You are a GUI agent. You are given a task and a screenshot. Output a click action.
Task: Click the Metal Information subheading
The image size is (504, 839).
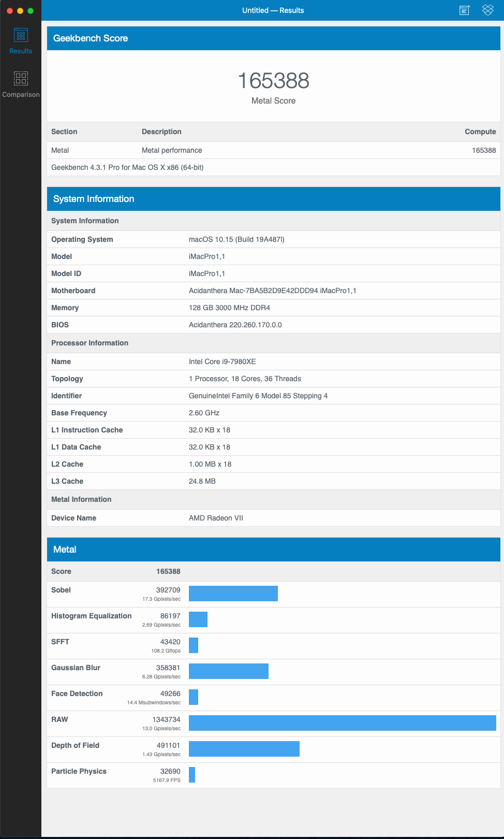click(x=81, y=499)
